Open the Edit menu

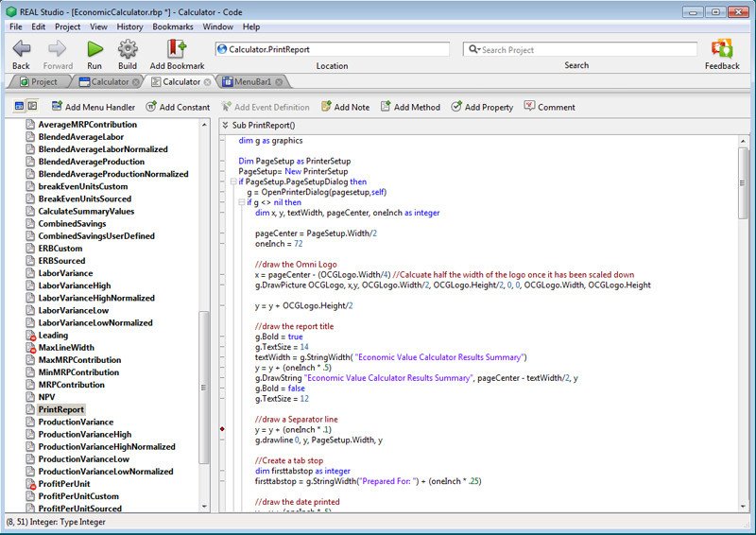39,27
